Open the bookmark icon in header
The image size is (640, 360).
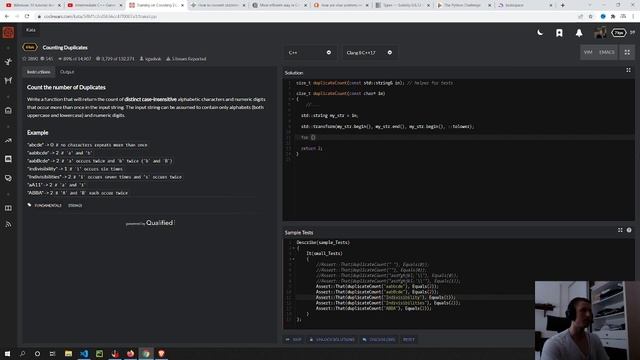(559, 33)
